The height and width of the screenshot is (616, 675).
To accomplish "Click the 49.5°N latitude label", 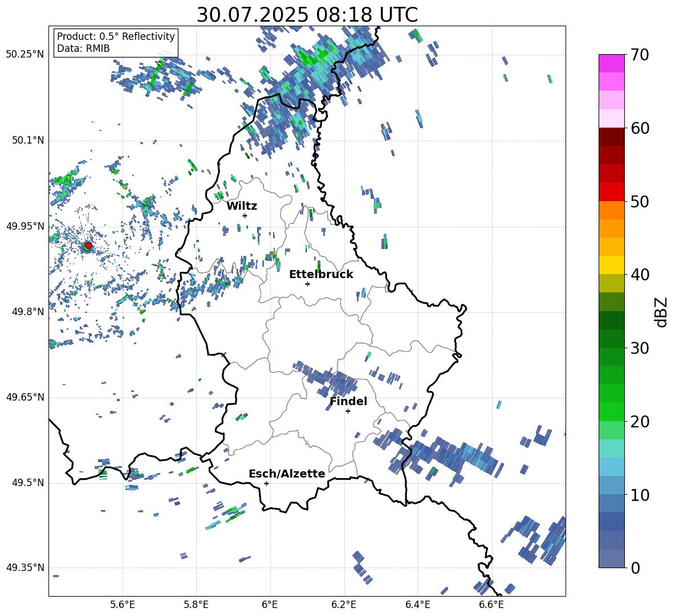I will (27, 483).
